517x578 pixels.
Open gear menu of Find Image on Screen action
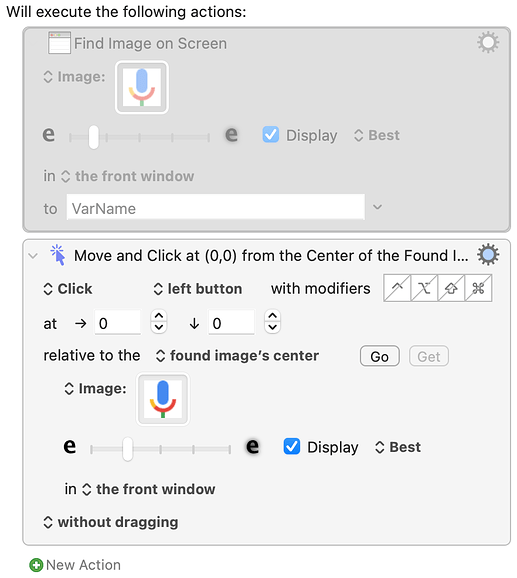click(x=488, y=42)
